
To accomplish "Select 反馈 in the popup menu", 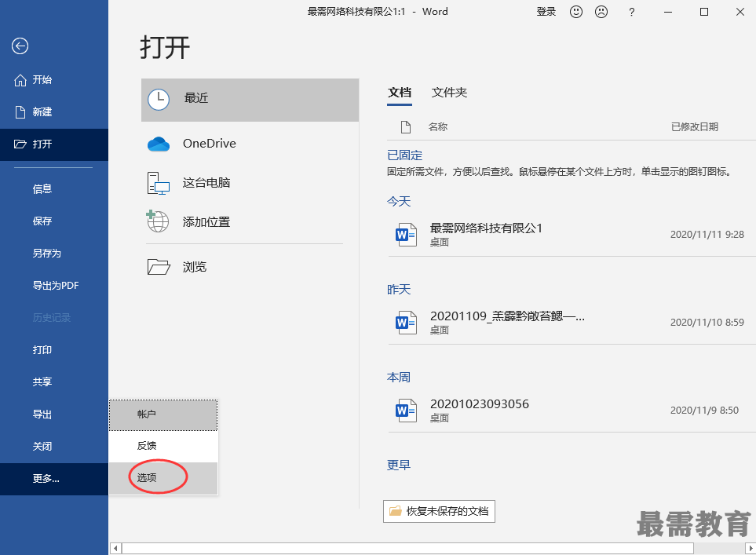I will pos(163,446).
